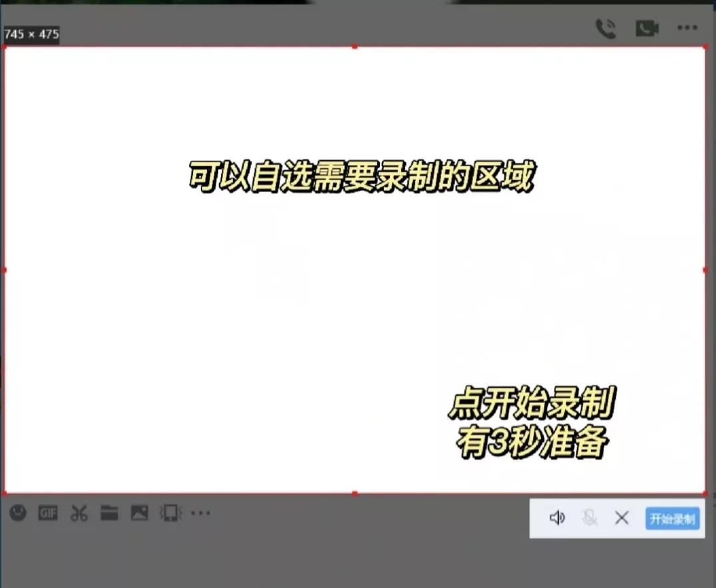Open the chat more-options menu at top right
716x588 pixels.
click(687, 28)
